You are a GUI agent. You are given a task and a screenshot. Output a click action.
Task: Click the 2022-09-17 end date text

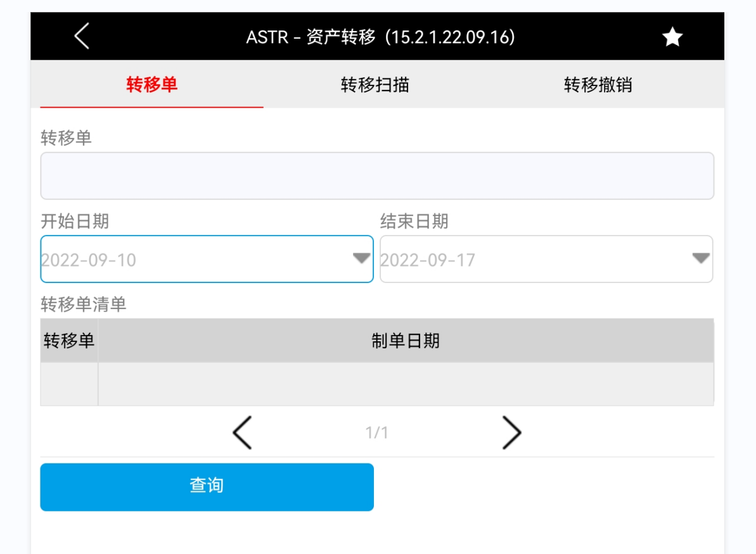tap(428, 260)
